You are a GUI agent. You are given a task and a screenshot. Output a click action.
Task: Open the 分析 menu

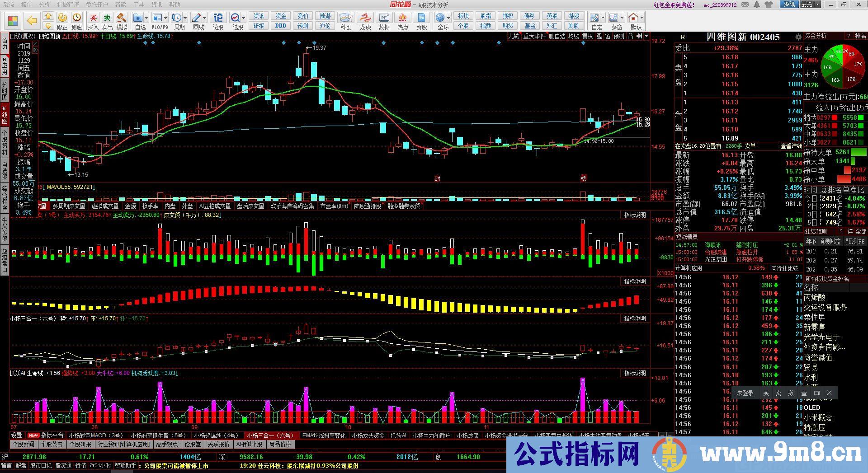[44, 5]
